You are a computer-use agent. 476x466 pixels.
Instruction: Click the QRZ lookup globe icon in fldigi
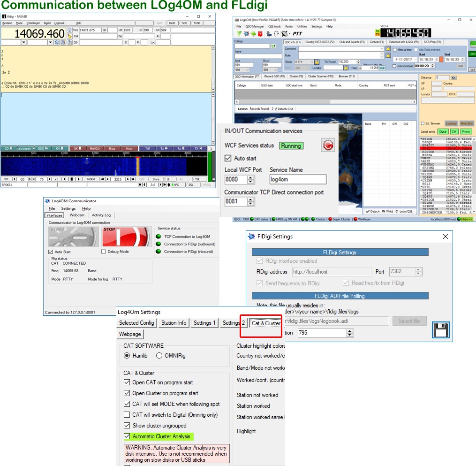point(69,30)
